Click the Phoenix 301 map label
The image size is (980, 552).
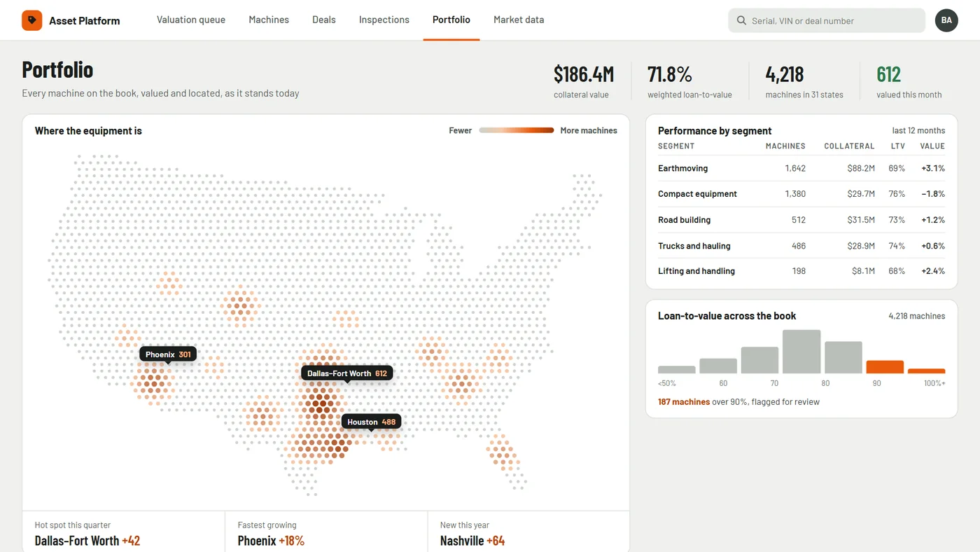coord(168,354)
